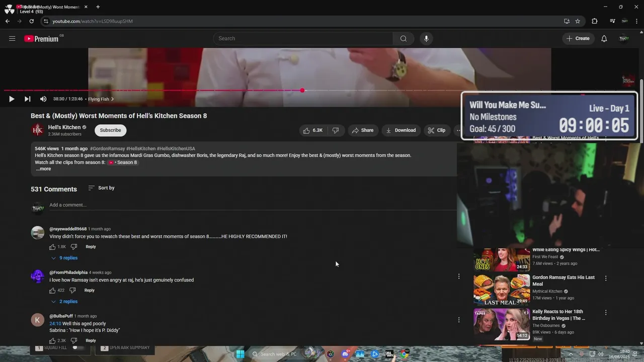The height and width of the screenshot is (362, 644).
Task: Open @BulbaPuff's profile avatar
Action: click(38, 320)
